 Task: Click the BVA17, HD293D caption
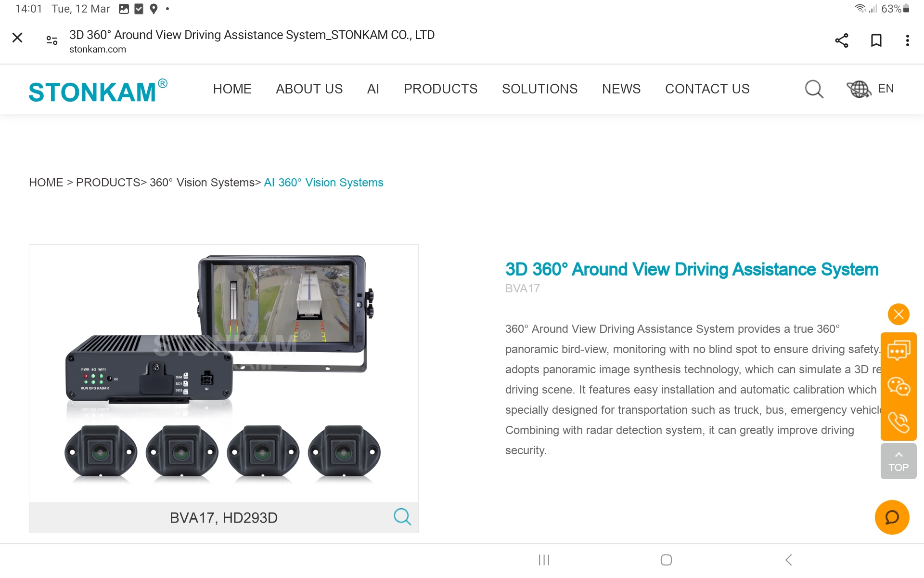click(x=224, y=518)
